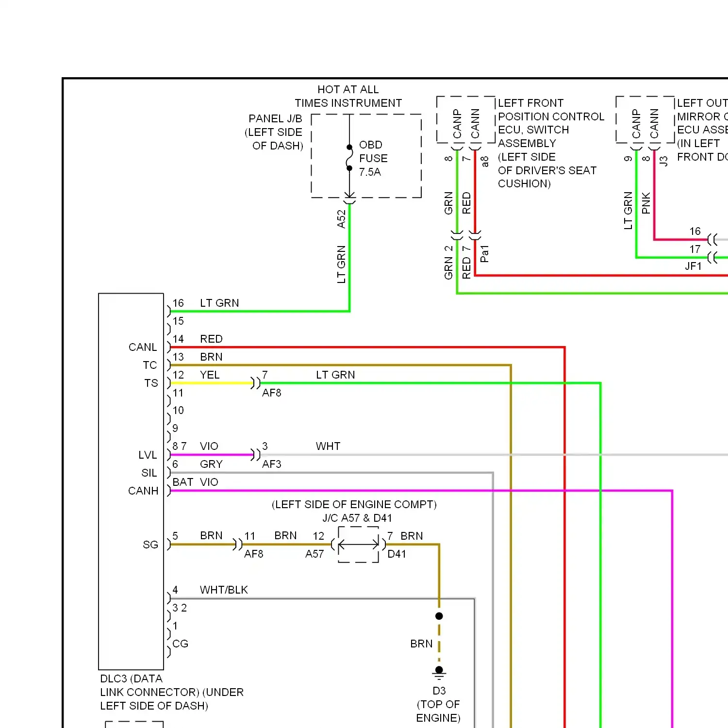Click the "PANEL J/B (LEFT SIDE OF DASH)" label
Image resolution: width=728 pixels, height=728 pixels.
pyautogui.click(x=274, y=132)
